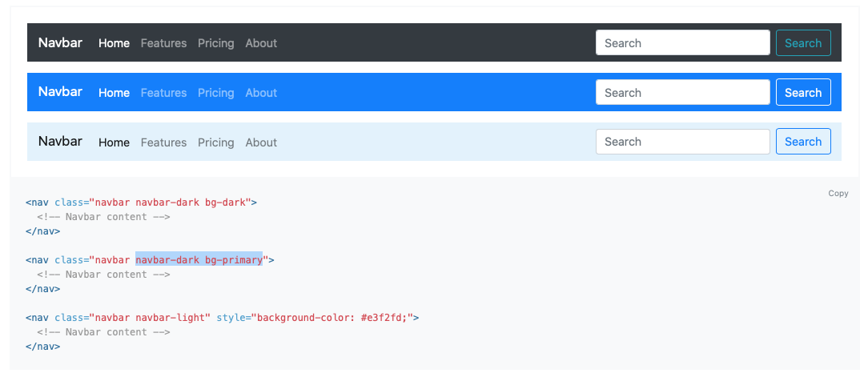Click About in the blue navbar
The height and width of the screenshot is (377, 868).
coord(261,93)
